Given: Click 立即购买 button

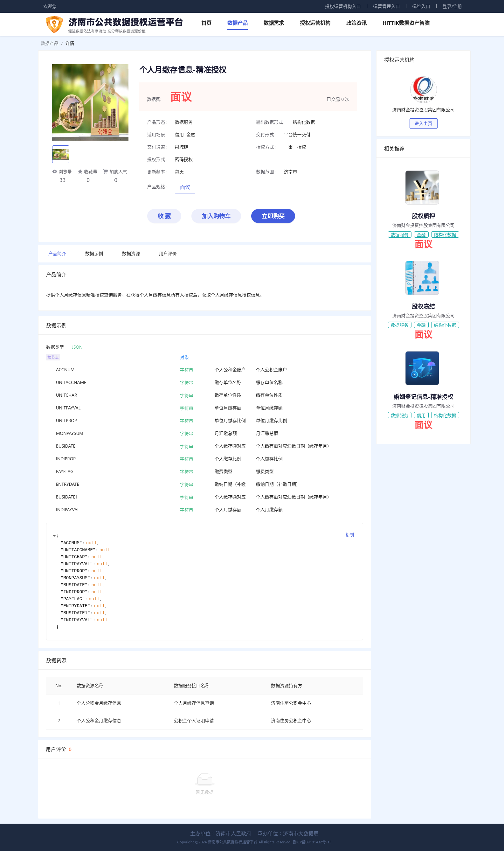Looking at the screenshot, I should click(x=273, y=216).
